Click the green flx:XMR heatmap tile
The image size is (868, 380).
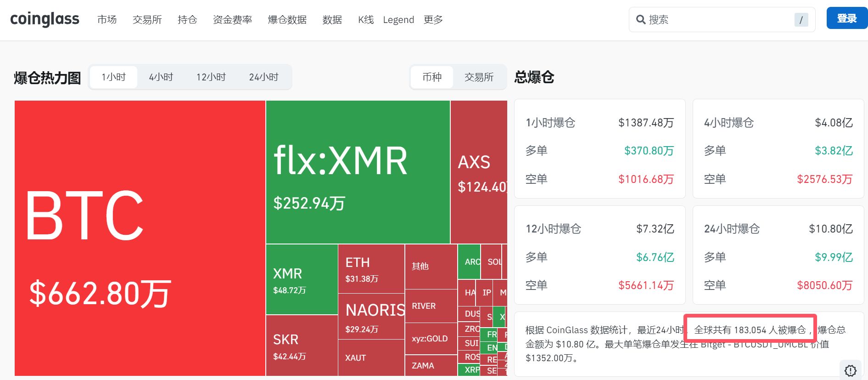[x=358, y=172]
